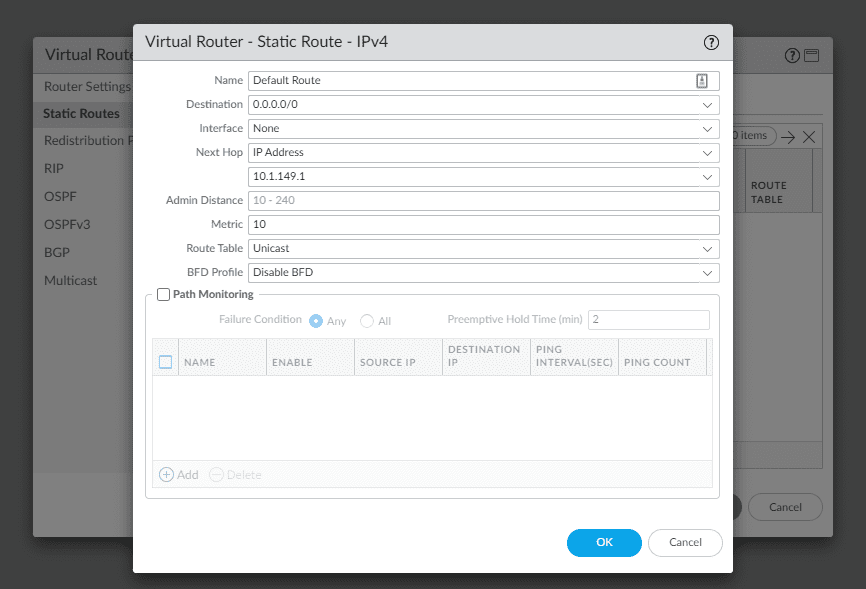Open the Destination dropdown
The width and height of the screenshot is (866, 589).
coord(707,104)
